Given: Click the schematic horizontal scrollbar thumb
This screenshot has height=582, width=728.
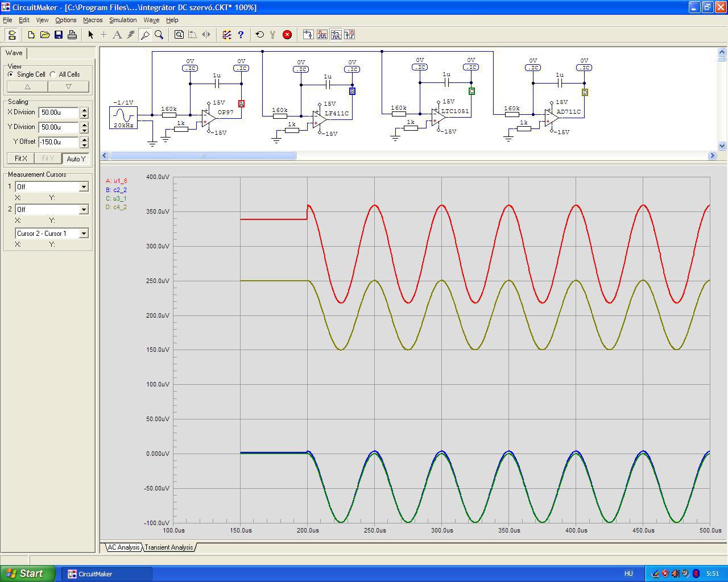Looking at the screenshot, I should pos(202,156).
